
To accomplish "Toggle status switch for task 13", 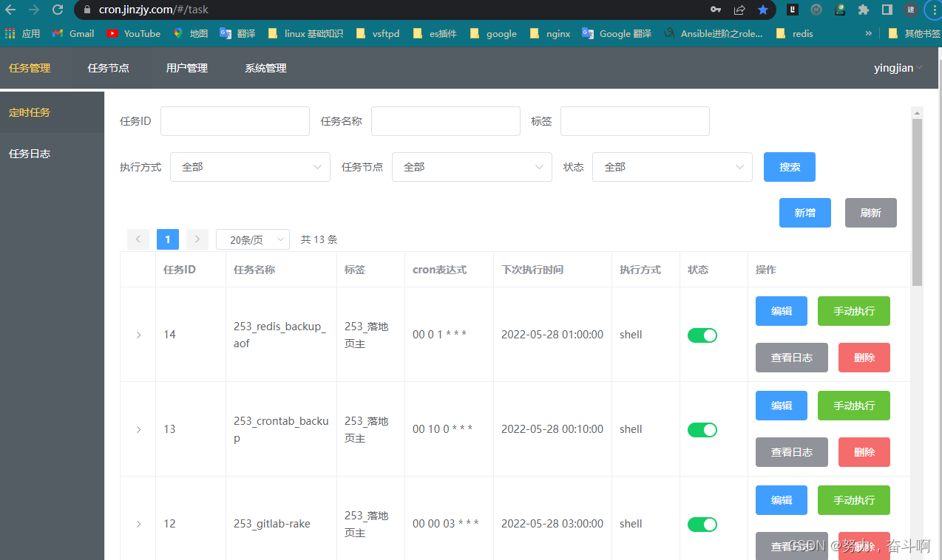I will [702, 430].
